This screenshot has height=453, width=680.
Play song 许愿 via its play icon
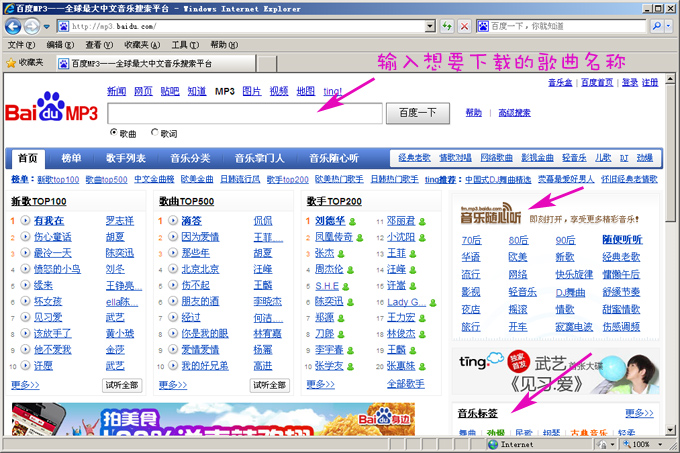26,365
